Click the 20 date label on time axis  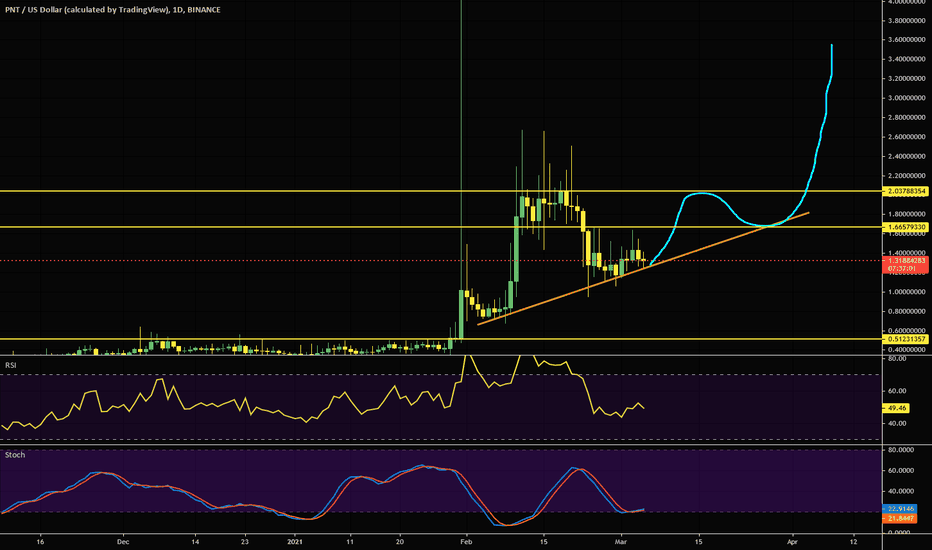(400, 542)
